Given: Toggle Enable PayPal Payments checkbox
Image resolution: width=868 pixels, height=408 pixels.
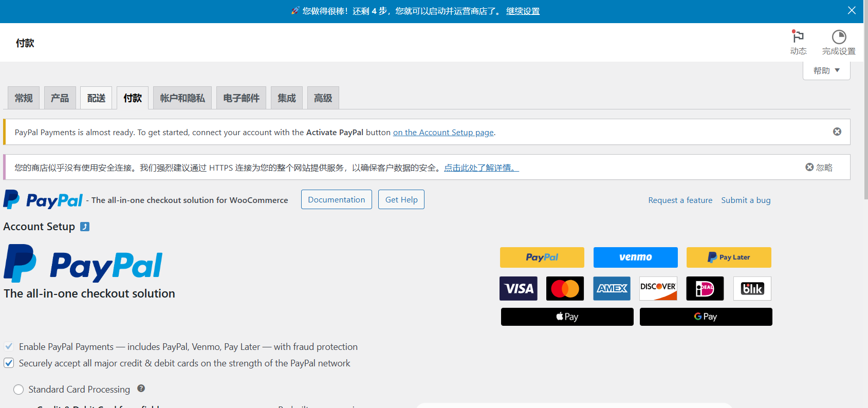Looking at the screenshot, I should (9, 346).
